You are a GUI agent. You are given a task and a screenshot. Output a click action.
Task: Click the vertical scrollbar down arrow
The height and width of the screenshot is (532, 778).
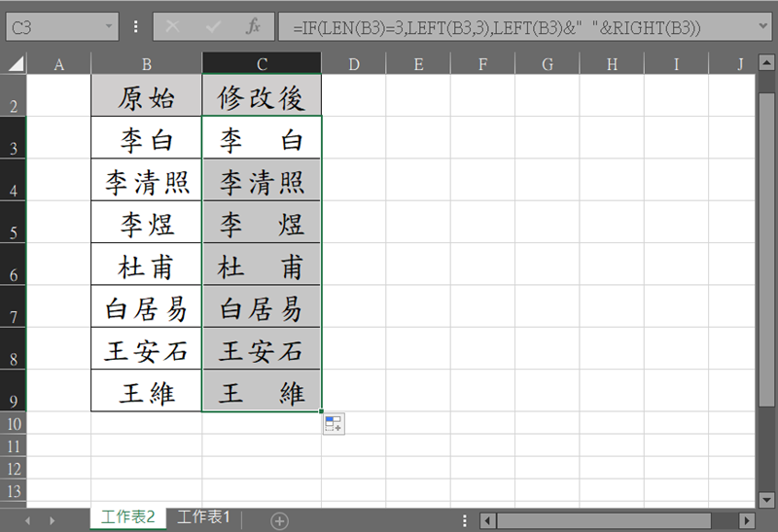766,500
